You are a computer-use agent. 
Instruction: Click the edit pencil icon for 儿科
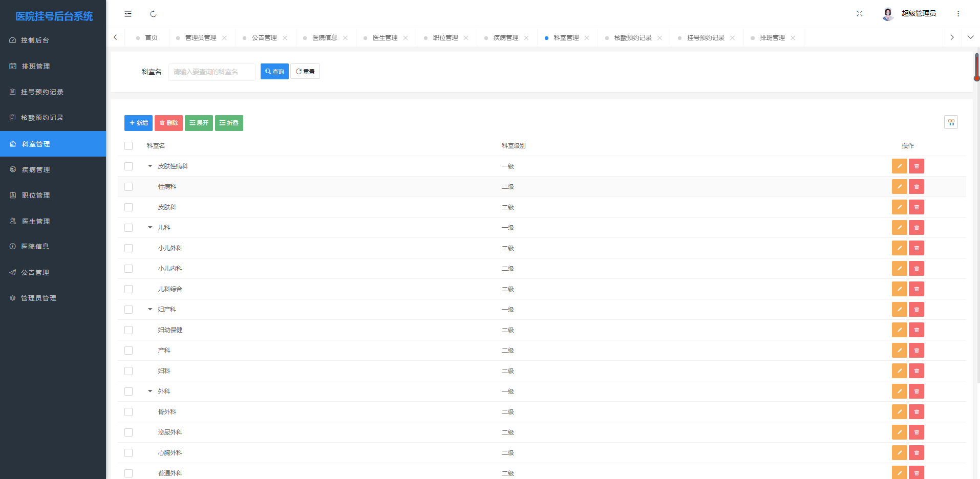[900, 227]
